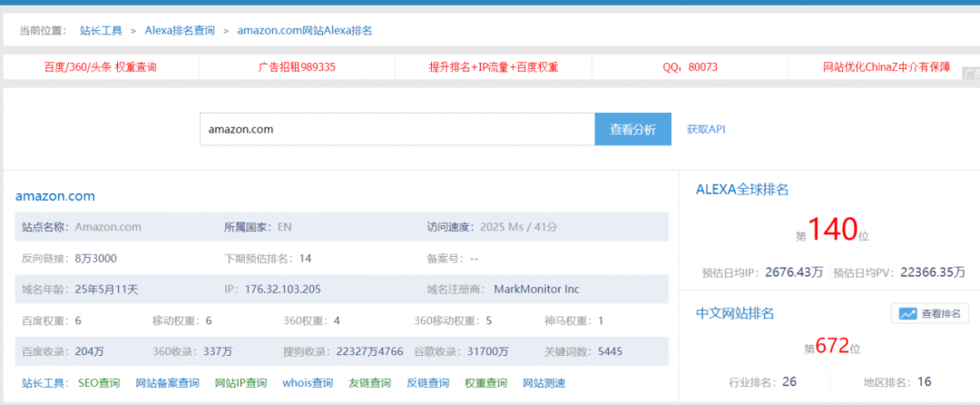Click the 谷歌收录 value 31700万
This screenshot has width=980, height=405.
487,351
